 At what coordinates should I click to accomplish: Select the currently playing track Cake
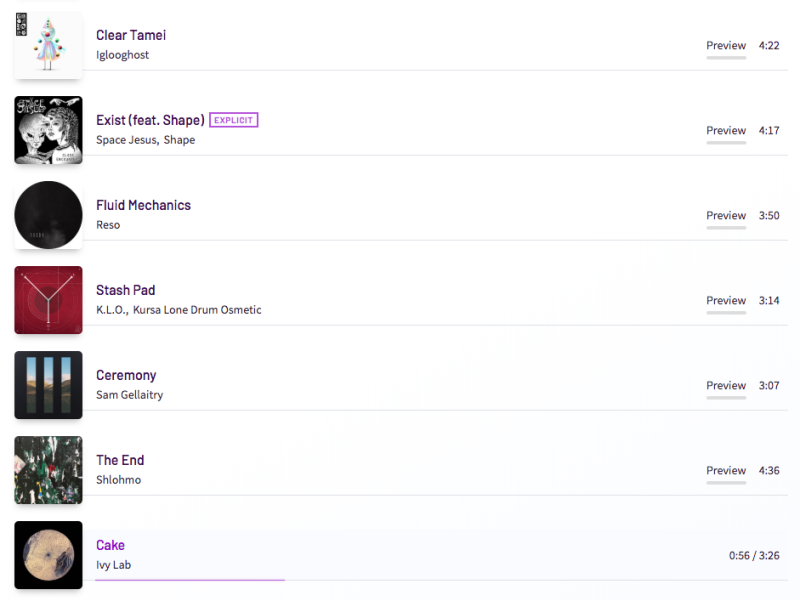(x=110, y=545)
